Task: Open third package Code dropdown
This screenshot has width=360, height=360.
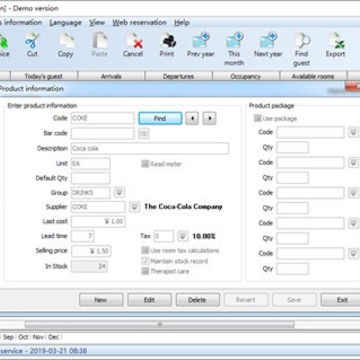Action: [353, 193]
